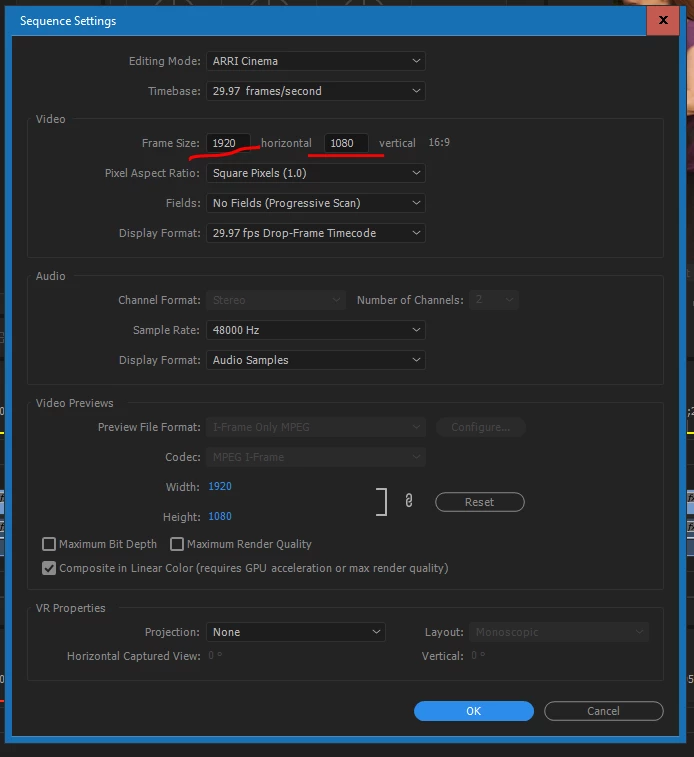This screenshot has width=694, height=757.
Task: Click the Preview File Format label
Action: coord(149,427)
